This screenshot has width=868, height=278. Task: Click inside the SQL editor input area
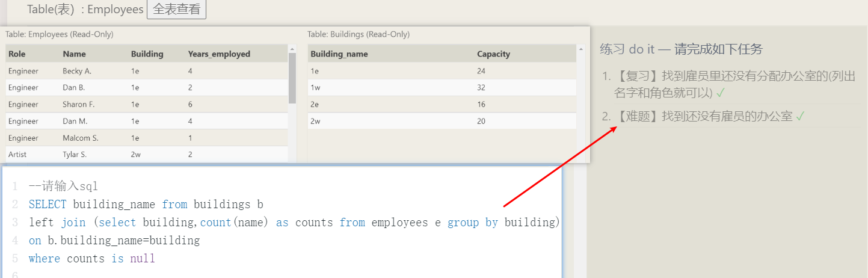[x=282, y=221]
